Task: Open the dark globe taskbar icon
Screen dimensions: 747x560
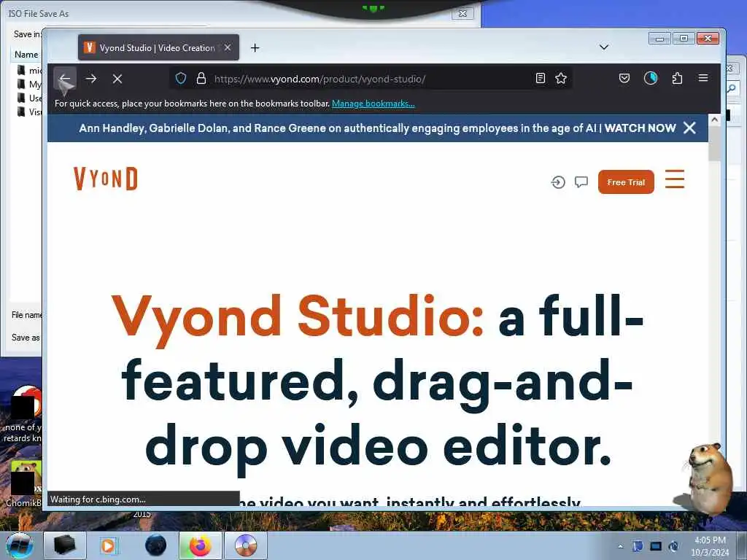Action: pyautogui.click(x=156, y=545)
